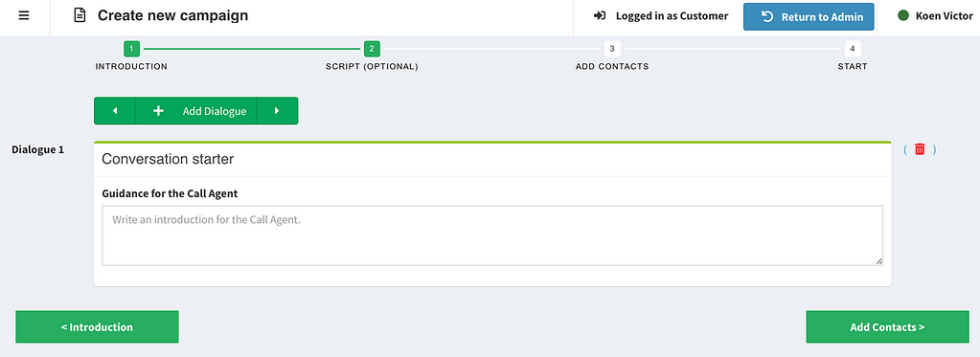This screenshot has height=357, width=980.
Task: Click the plus icon in Add Dialogue
Action: pyautogui.click(x=158, y=110)
